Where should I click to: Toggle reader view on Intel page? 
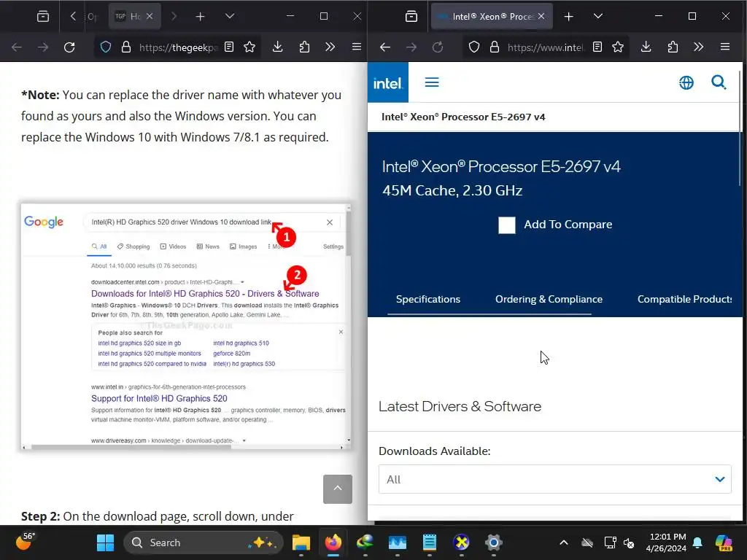(x=597, y=47)
